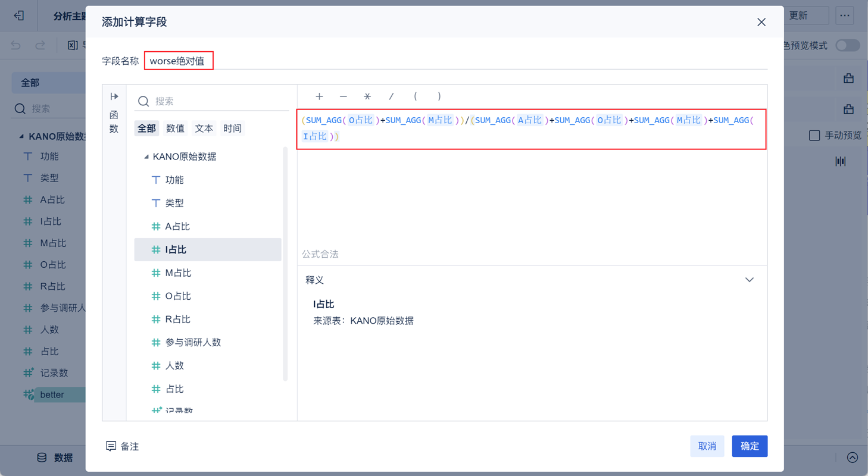The image size is (868, 476).
Task: Click the search magnifier in the field list
Action: click(x=143, y=102)
